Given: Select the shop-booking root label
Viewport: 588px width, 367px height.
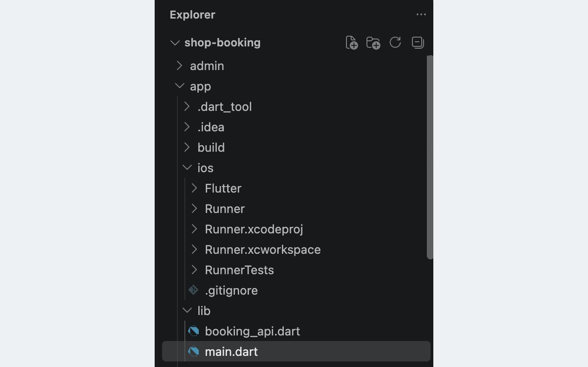Looking at the screenshot, I should tap(222, 43).
